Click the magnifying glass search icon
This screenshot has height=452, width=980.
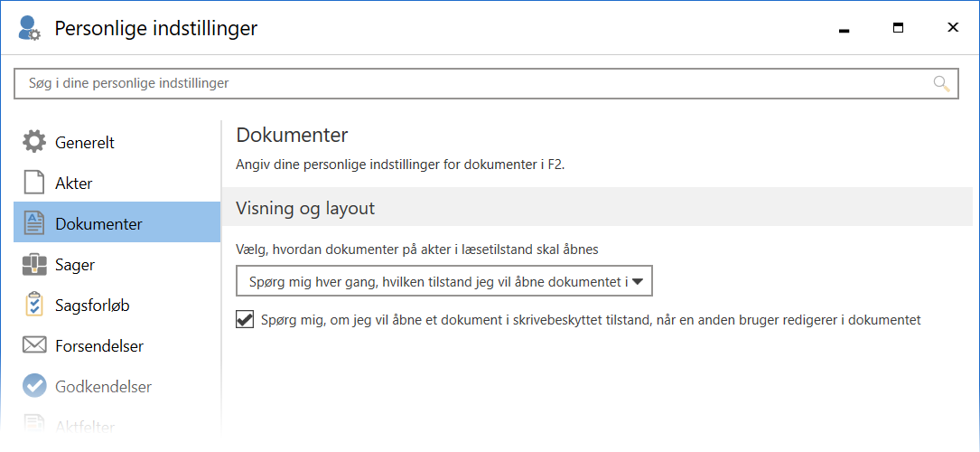(941, 84)
